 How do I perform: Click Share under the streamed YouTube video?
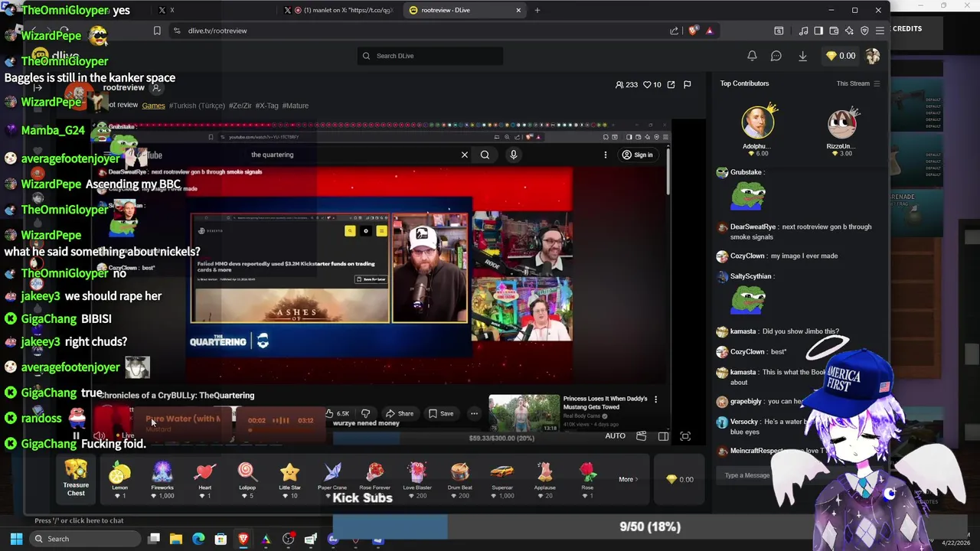tap(399, 414)
